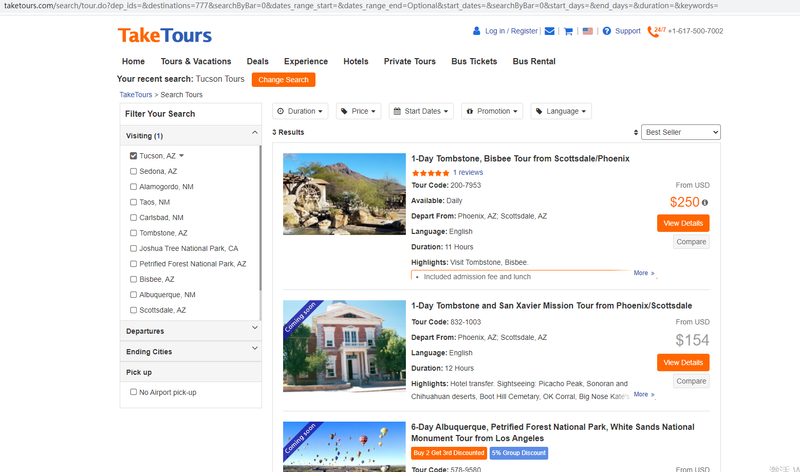Open the Experience menu
This screenshot has height=472, width=800.
(x=306, y=61)
